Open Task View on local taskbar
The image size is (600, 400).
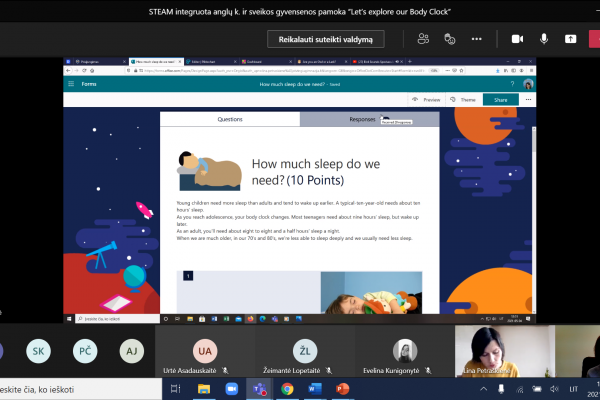(176, 389)
